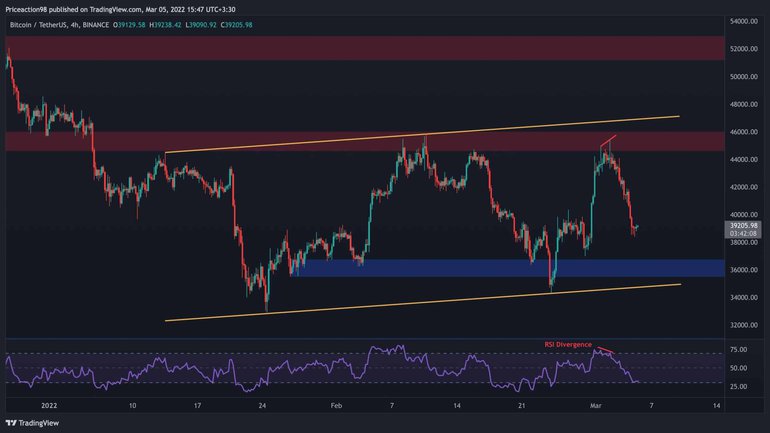Select the current price tag 39205.98
The image size is (770, 433).
tap(743, 226)
